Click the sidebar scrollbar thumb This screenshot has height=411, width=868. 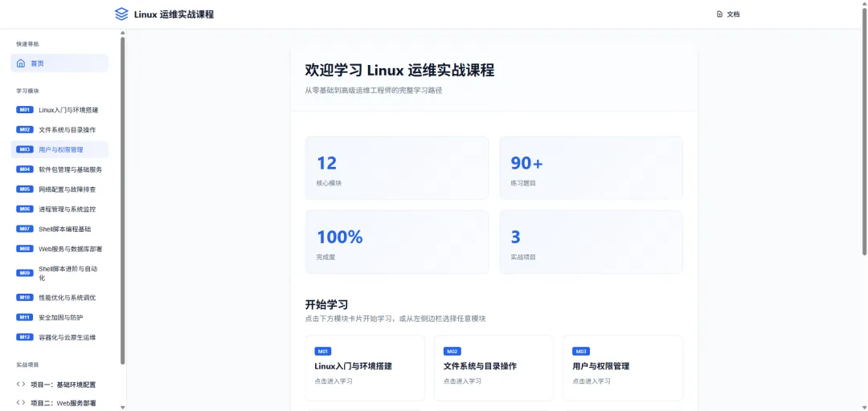point(123,200)
